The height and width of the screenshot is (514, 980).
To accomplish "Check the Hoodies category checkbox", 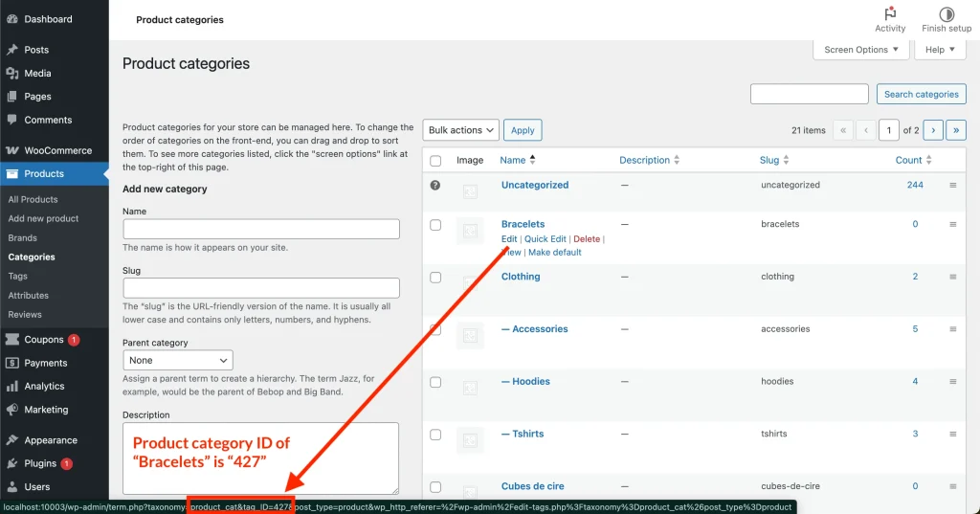I will (x=435, y=382).
